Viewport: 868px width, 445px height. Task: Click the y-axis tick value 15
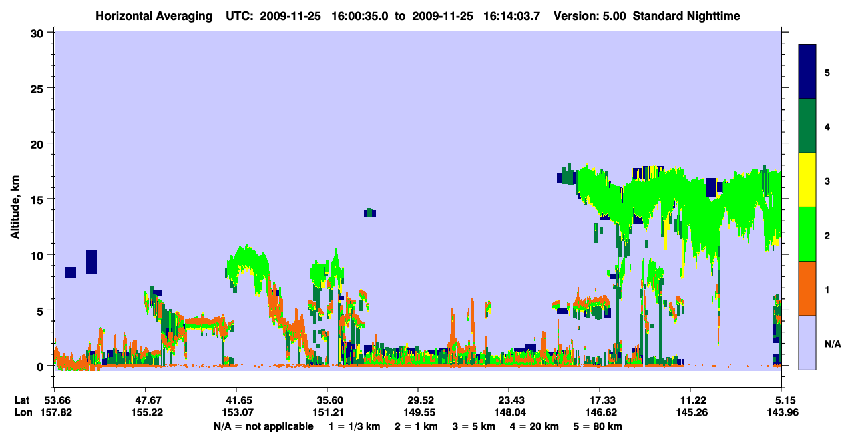[39, 199]
